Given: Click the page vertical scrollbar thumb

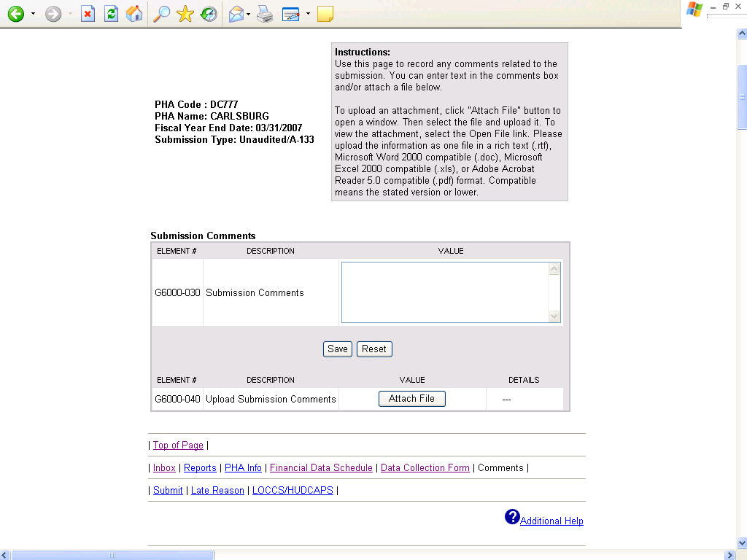Looking at the screenshot, I should [742, 97].
